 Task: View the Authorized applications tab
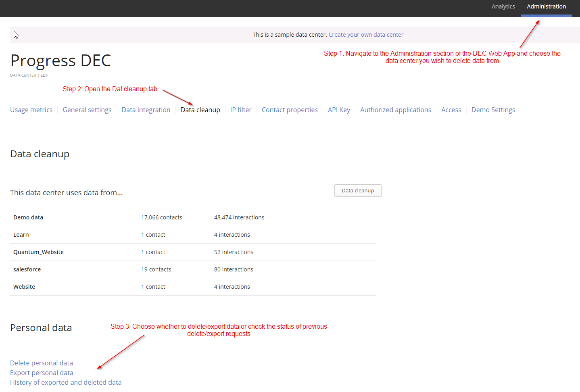coord(396,110)
